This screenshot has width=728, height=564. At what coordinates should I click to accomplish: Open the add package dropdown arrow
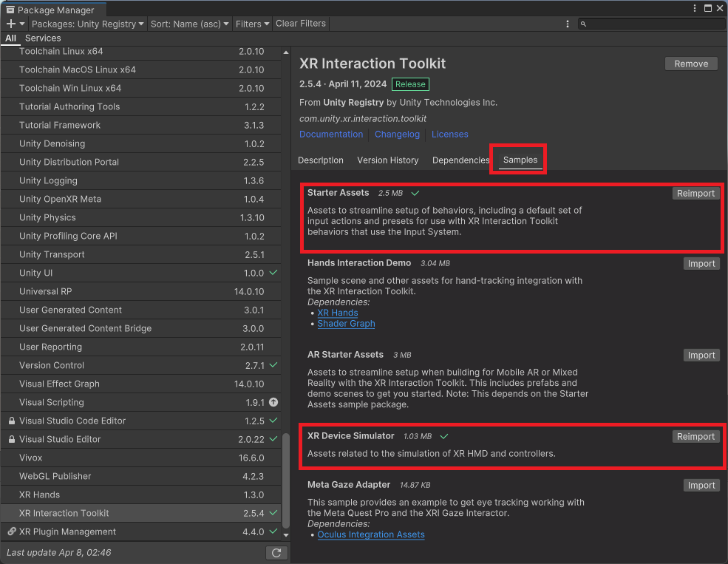click(x=22, y=24)
